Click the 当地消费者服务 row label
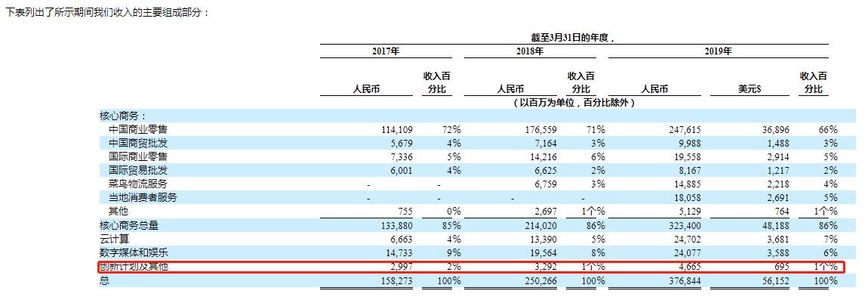Screen dimensions: 868x297 [x=143, y=198]
